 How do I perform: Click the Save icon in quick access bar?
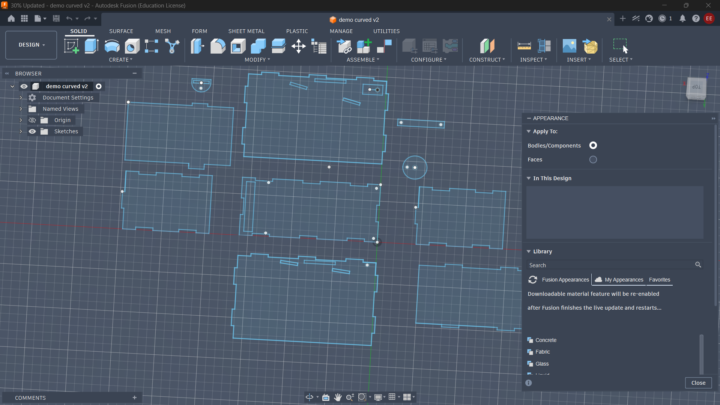click(56, 19)
